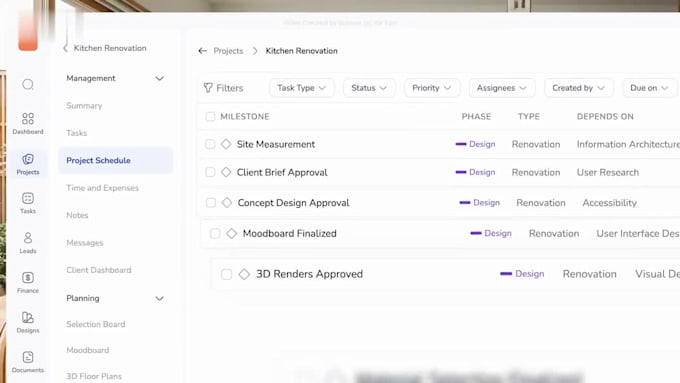Check the Moodboard Finalized row checkbox
This screenshot has height=383, width=680.
tap(215, 233)
